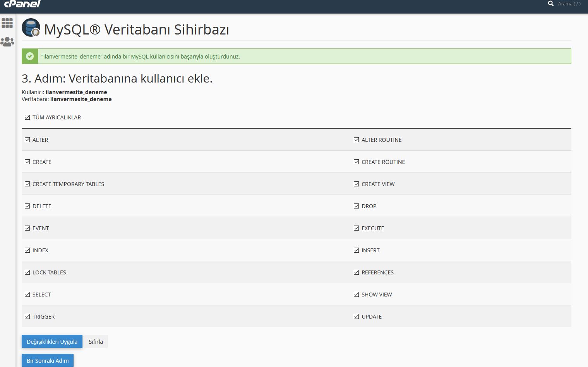The image size is (588, 367).
Task: Focus the Arama search field
Action: coord(569,4)
